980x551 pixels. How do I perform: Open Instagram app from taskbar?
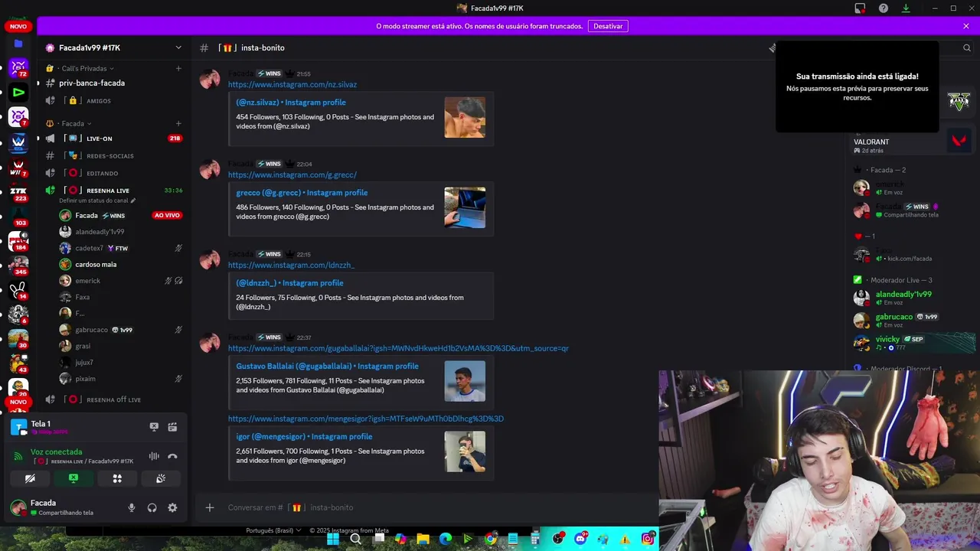648,539
